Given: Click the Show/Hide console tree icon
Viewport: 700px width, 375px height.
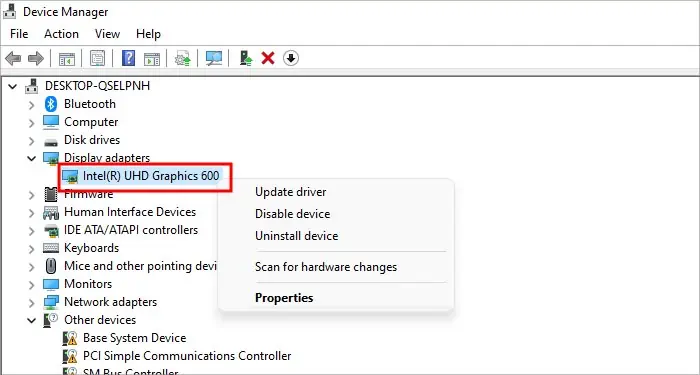Looking at the screenshot, I should click(67, 58).
